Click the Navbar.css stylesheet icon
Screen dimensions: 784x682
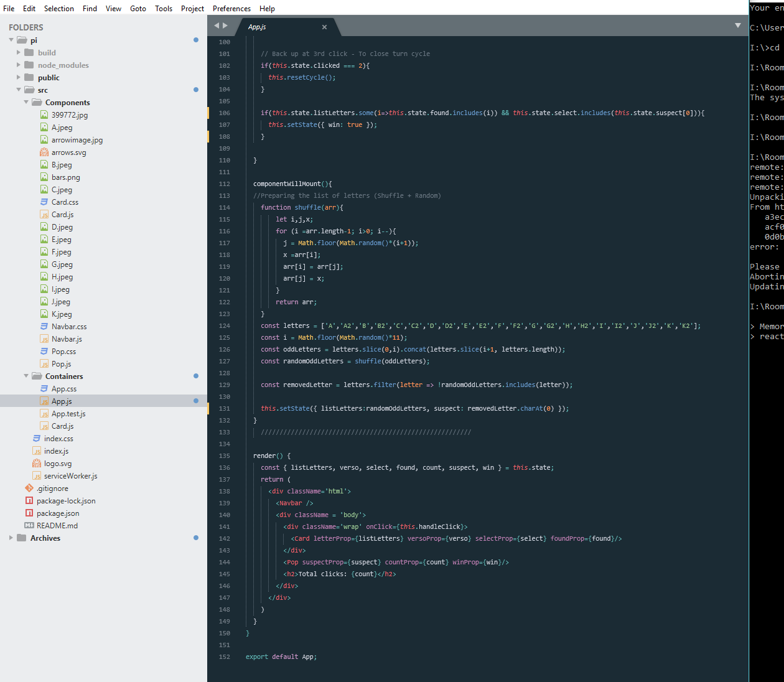tap(44, 327)
